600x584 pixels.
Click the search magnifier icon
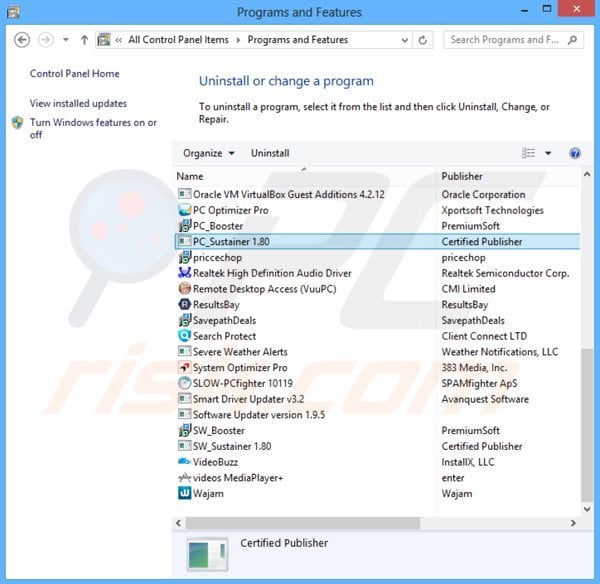point(572,40)
